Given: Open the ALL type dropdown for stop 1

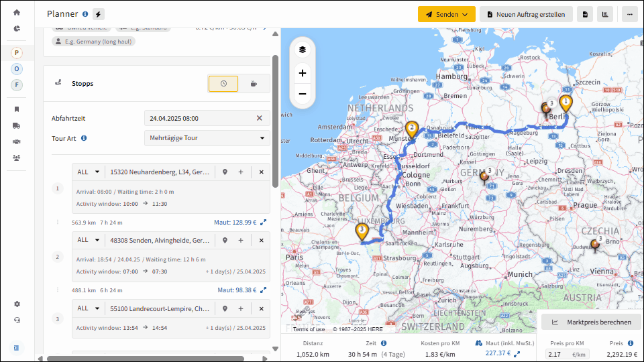Looking at the screenshot, I should coord(89,172).
